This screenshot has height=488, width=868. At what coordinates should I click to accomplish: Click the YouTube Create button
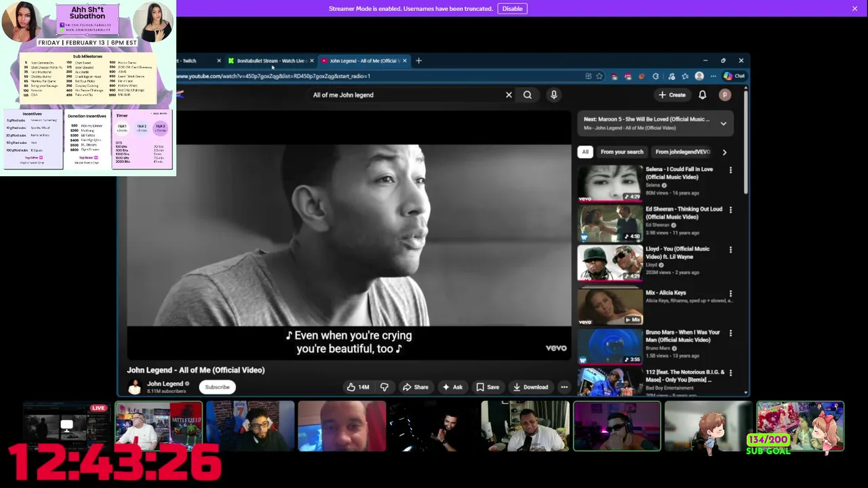[672, 95]
